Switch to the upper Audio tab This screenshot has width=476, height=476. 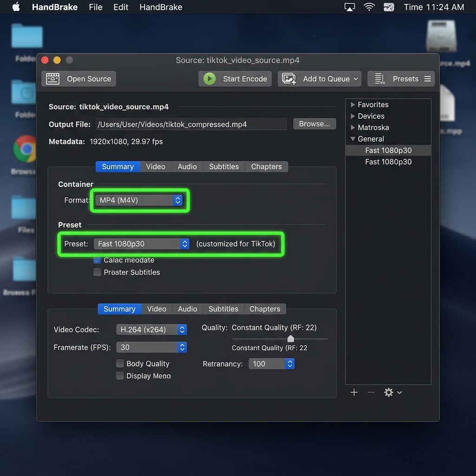pos(187,167)
